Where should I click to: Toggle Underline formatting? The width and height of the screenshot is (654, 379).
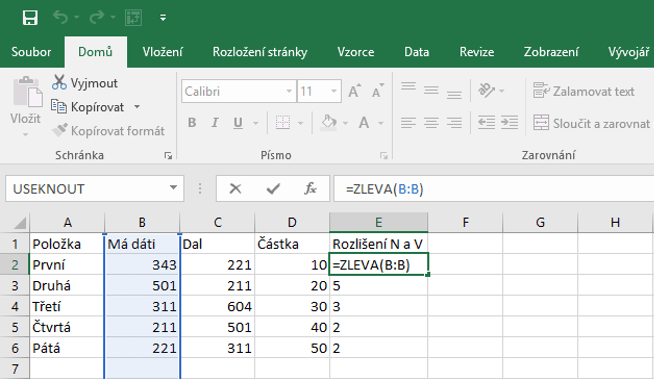pos(238,123)
